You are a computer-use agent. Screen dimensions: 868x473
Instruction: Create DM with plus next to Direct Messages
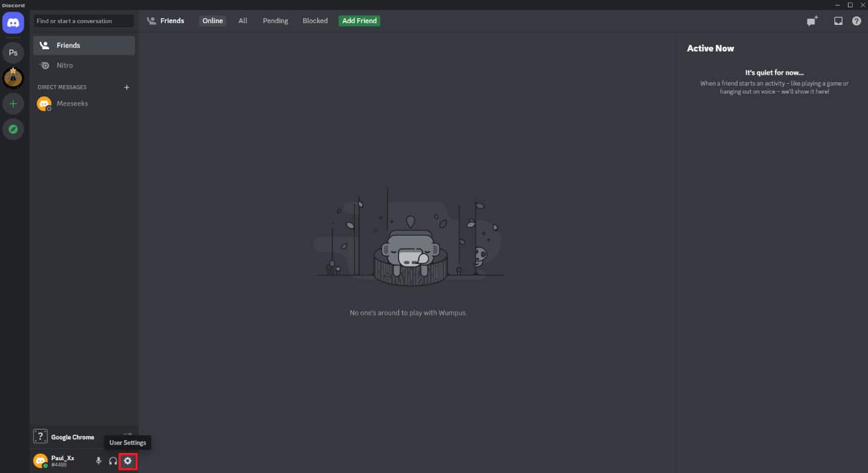(127, 87)
